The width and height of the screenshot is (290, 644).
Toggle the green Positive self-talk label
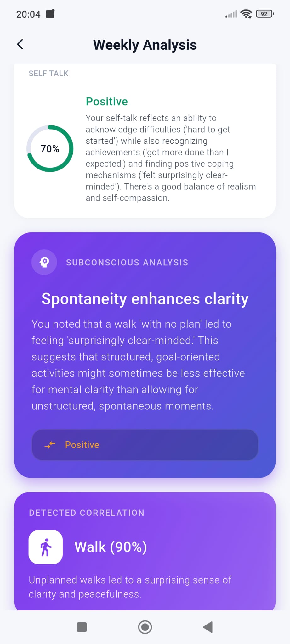pyautogui.click(x=106, y=101)
